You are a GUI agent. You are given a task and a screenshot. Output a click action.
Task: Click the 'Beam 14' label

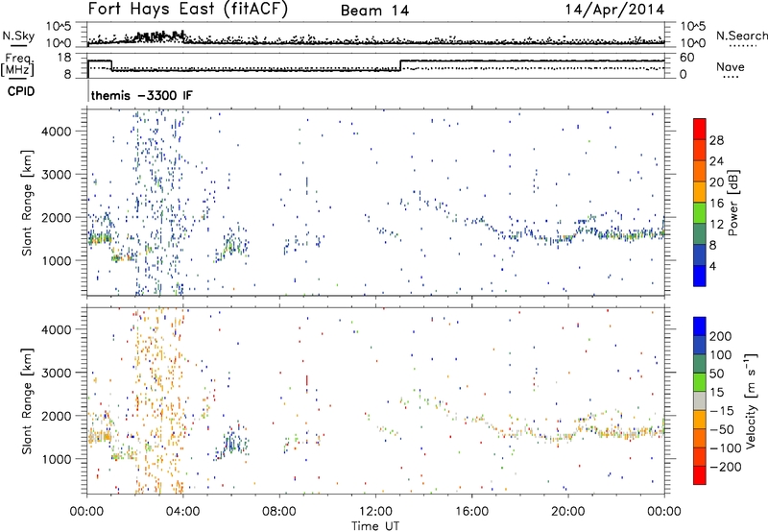tap(374, 11)
